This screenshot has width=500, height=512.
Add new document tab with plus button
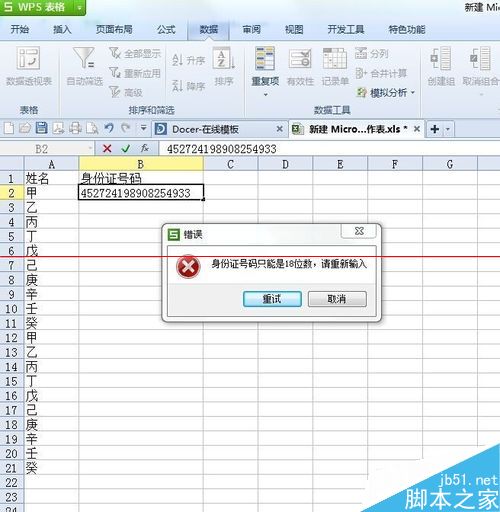point(435,129)
